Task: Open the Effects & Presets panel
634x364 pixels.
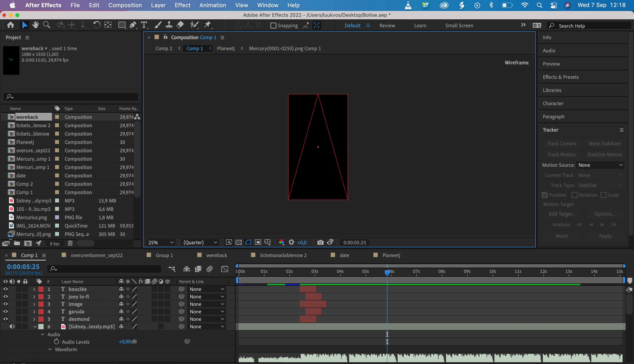Action: pyautogui.click(x=560, y=77)
